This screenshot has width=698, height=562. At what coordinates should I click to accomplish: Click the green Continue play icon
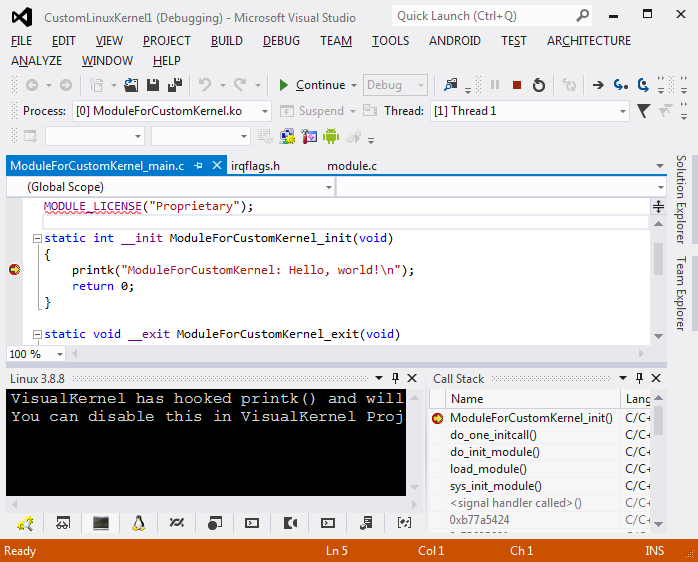[283, 85]
